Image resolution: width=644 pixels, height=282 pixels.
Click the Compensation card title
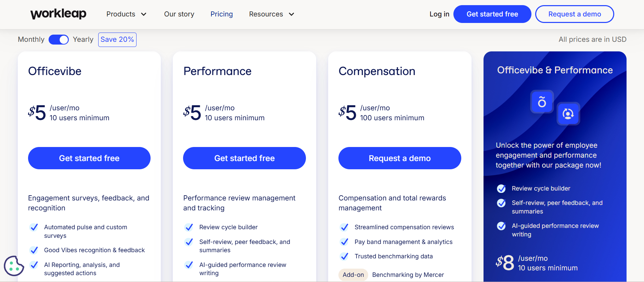click(x=377, y=71)
